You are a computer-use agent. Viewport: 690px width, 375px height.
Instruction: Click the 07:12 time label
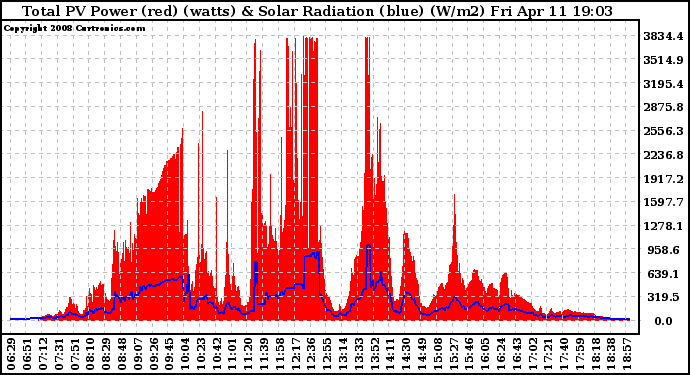[43, 354]
